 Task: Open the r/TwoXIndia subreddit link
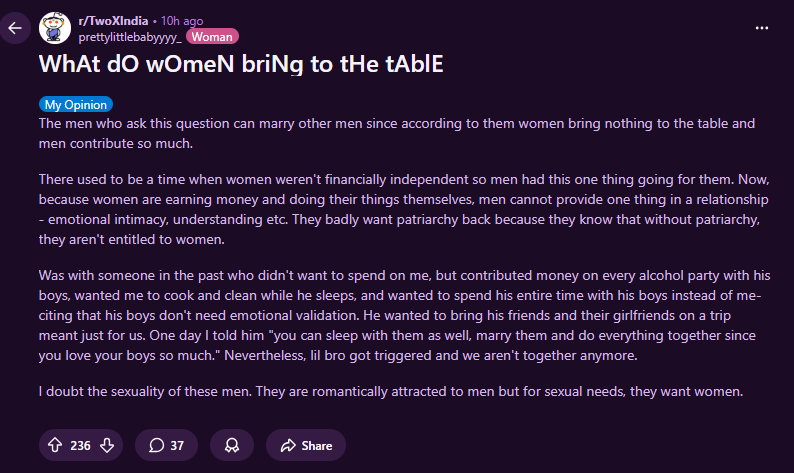click(x=114, y=20)
